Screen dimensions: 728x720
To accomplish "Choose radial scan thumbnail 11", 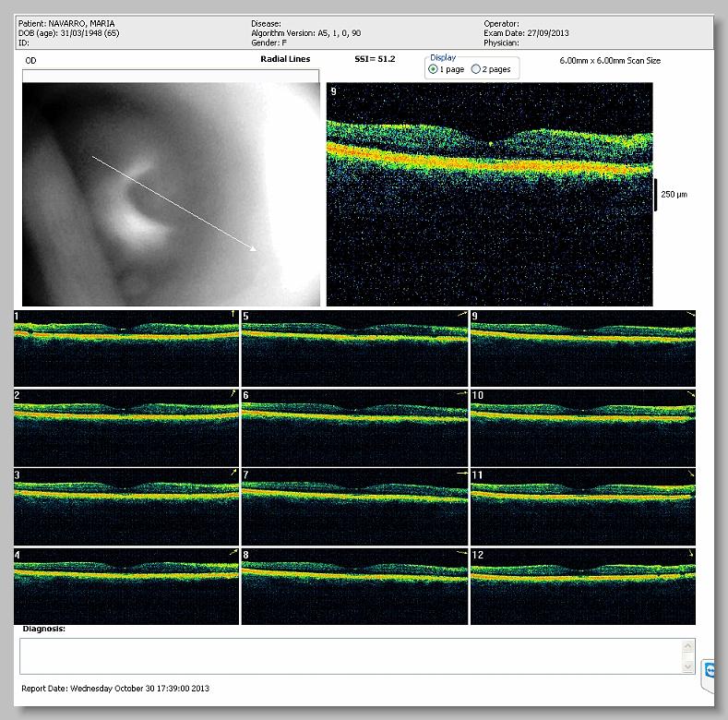I will point(583,506).
